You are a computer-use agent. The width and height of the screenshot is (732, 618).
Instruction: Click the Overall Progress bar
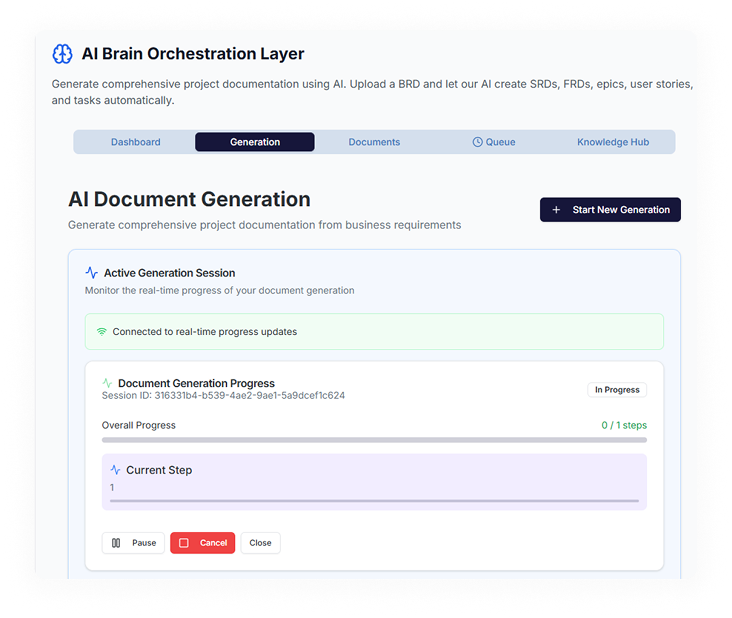pos(374,440)
